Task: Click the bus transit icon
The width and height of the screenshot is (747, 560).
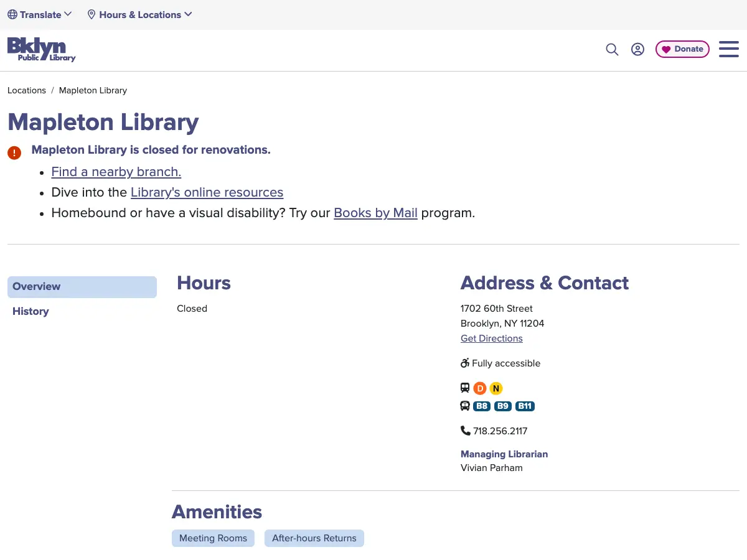Action: (465, 406)
